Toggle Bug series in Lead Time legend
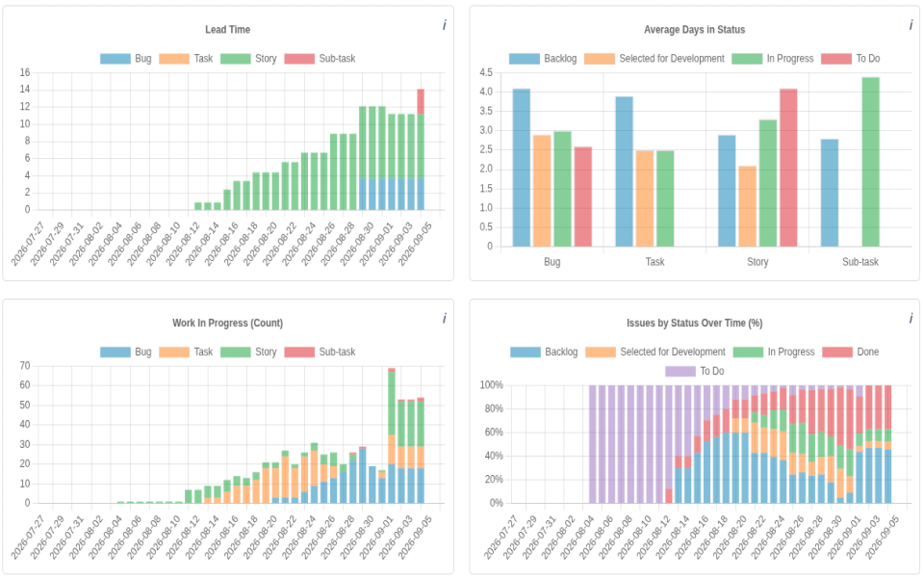924x578 pixels. coord(125,59)
